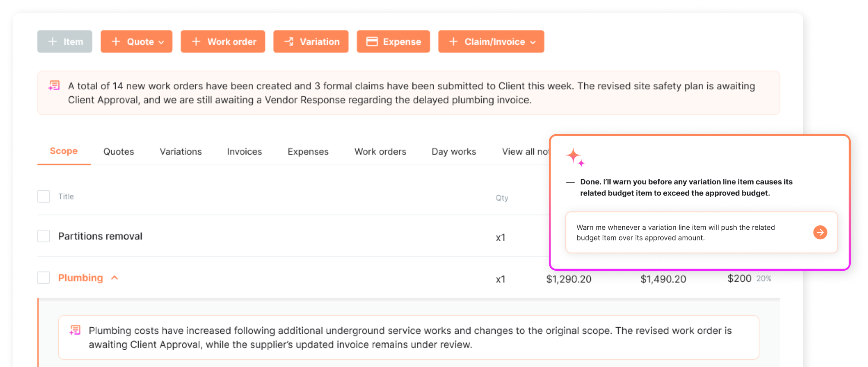Click the 20% variance label
868x367 pixels.
coord(764,278)
